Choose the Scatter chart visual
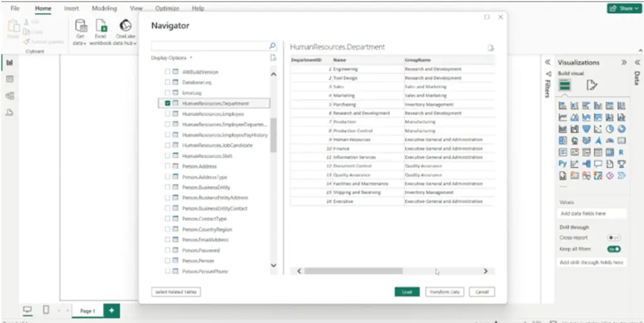Screen dimensions: 644x323 598,129
